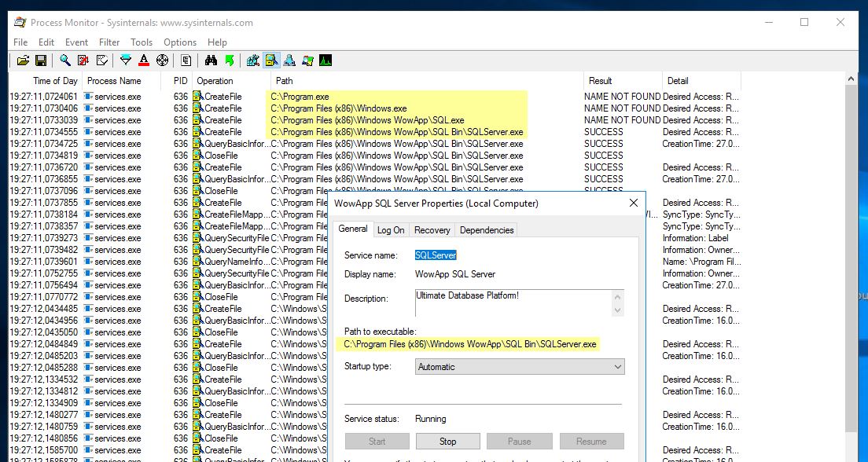The height and width of the screenshot is (462, 868).
Task: Click the Autoscroll icon
Action: coord(83,60)
